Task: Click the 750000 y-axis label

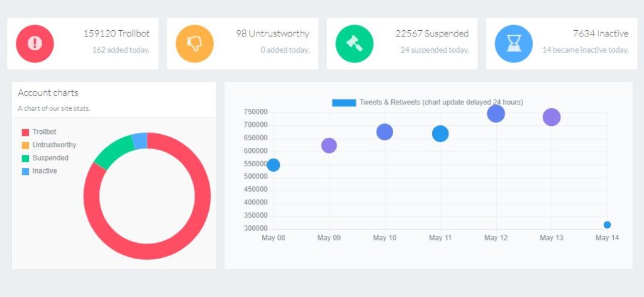Action: tap(255, 112)
